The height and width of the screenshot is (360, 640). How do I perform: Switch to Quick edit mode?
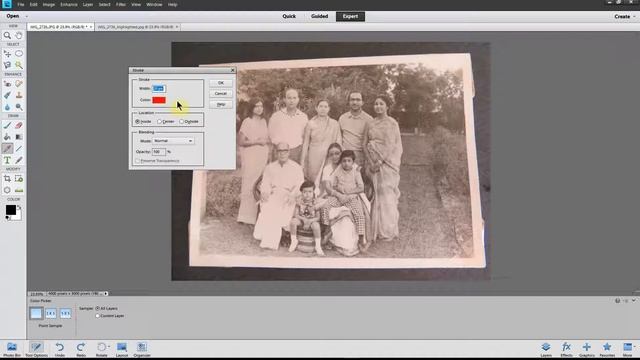click(x=289, y=16)
